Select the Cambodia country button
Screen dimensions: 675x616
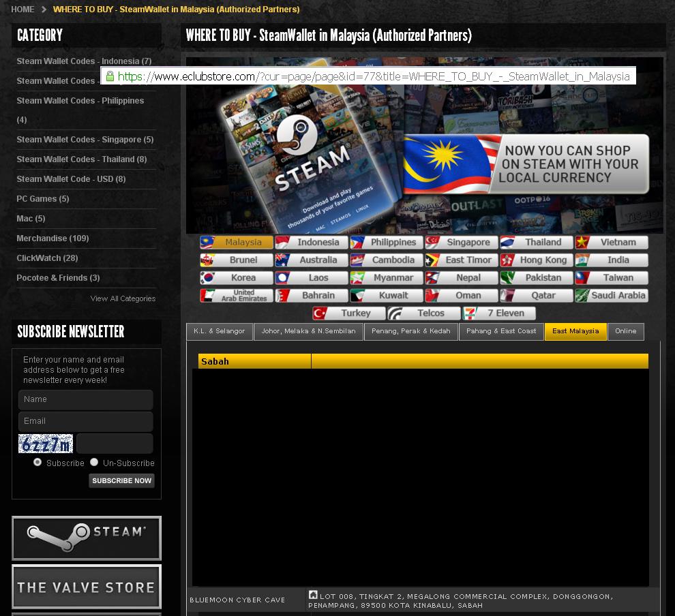(386, 260)
